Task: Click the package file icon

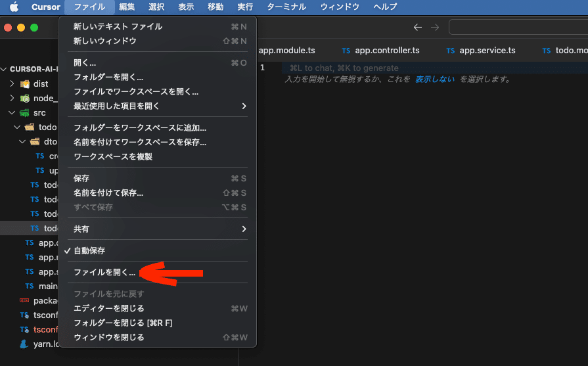Action: 24,300
